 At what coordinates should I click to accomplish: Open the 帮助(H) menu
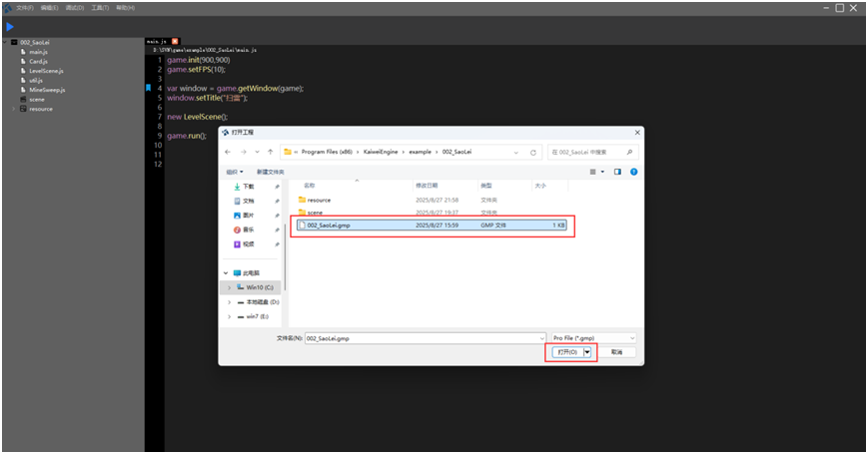(x=126, y=8)
